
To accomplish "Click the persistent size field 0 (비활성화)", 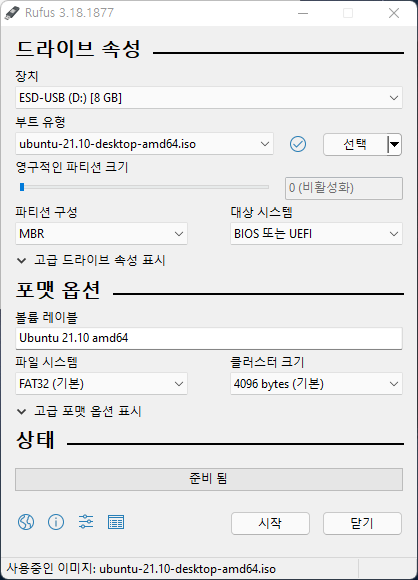I will point(344,188).
